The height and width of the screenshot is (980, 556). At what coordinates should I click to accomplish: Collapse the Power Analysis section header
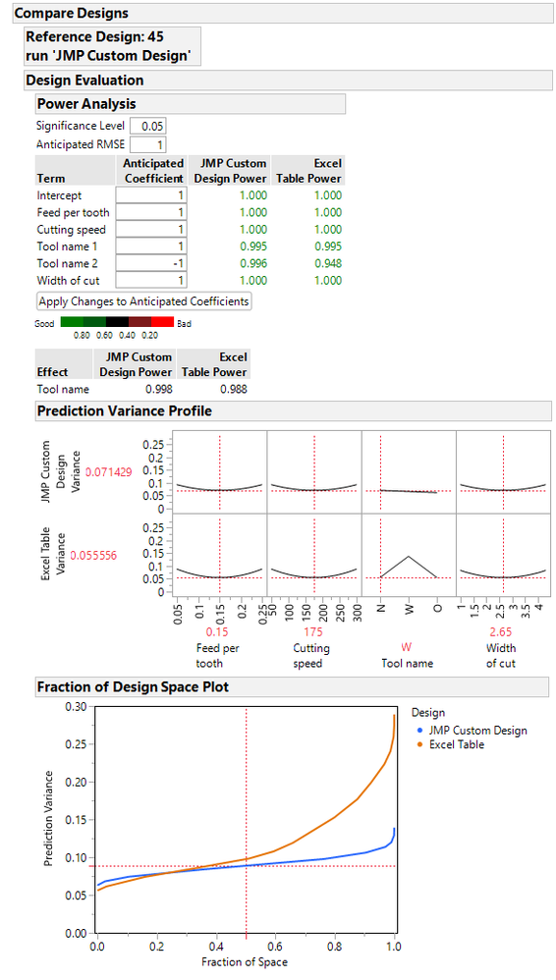point(191,104)
